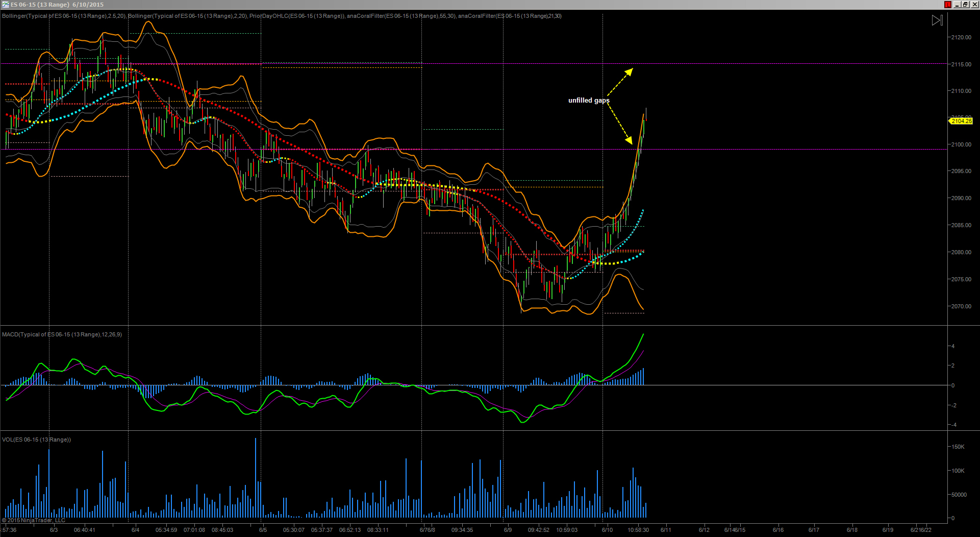Minimize the ES 06-15 chart window
Screen dimensions: 980x537
coord(957,5)
